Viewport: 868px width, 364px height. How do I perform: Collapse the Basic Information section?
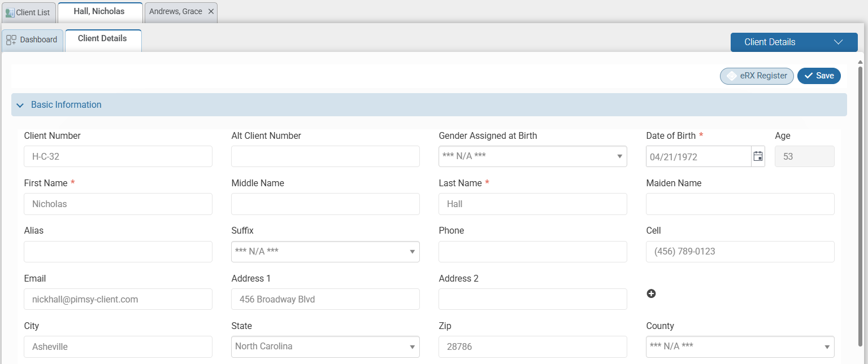click(x=20, y=105)
